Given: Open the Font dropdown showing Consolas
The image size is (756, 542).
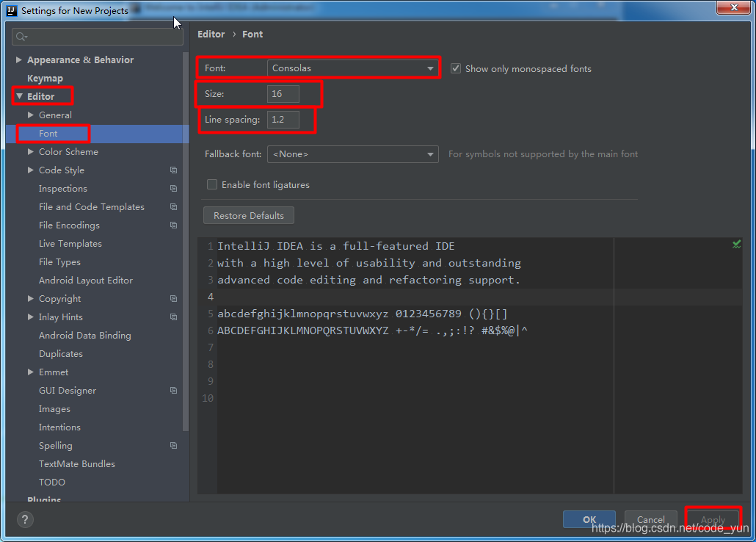Looking at the screenshot, I should coord(353,68).
